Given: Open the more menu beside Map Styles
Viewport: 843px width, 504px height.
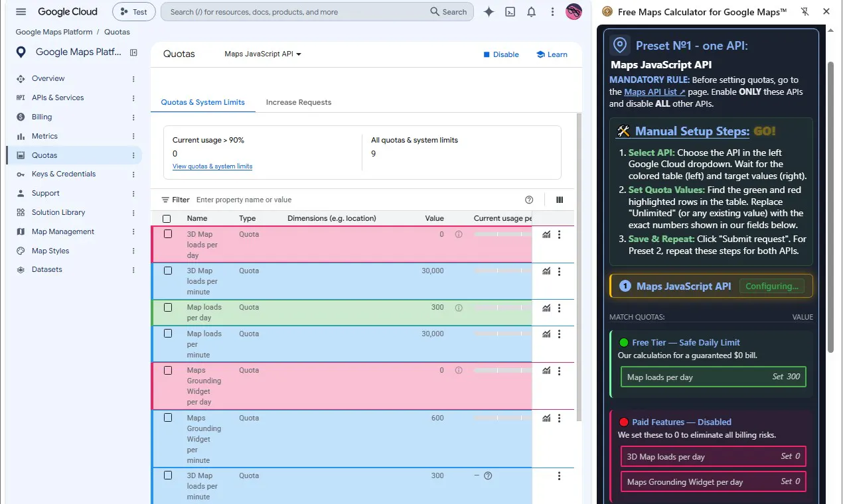Looking at the screenshot, I should (x=133, y=251).
